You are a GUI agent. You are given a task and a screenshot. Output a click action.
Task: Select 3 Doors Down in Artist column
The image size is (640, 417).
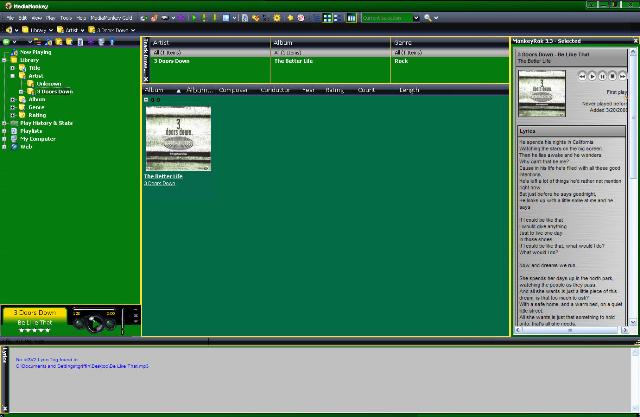pyautogui.click(x=171, y=61)
